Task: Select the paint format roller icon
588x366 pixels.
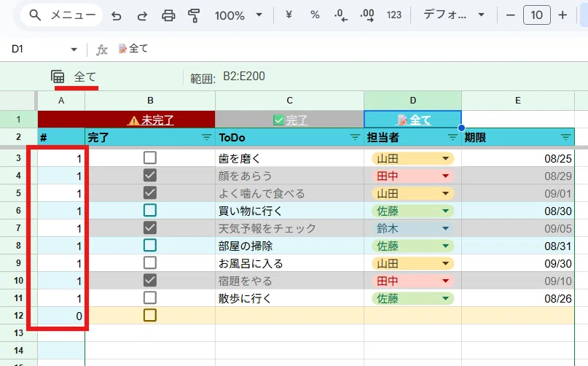Action: point(194,16)
